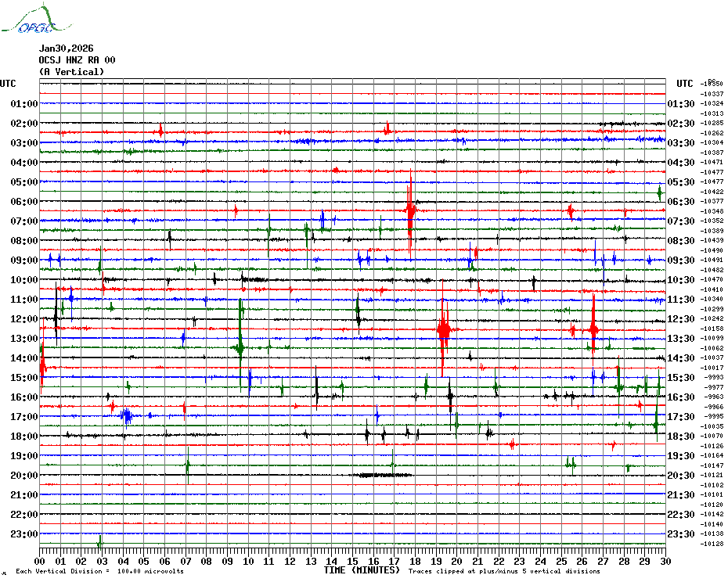Click the offset value -10242
This screenshot has width=728, height=582.
pyautogui.click(x=712, y=319)
